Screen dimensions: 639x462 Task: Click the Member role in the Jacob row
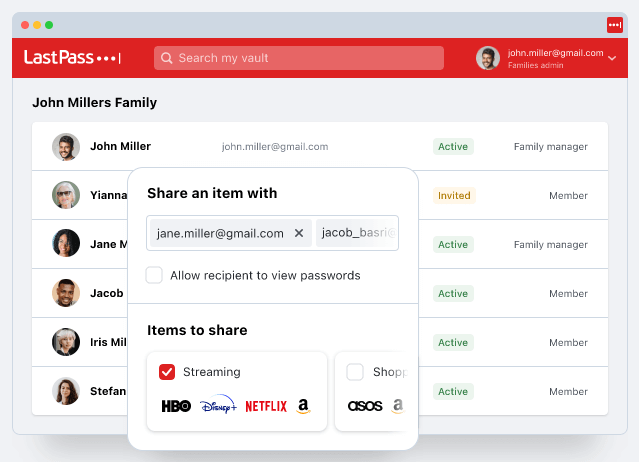pos(568,293)
